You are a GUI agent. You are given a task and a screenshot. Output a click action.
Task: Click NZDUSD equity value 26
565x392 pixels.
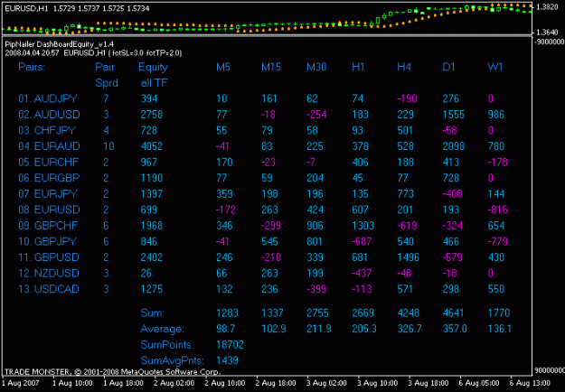point(146,273)
